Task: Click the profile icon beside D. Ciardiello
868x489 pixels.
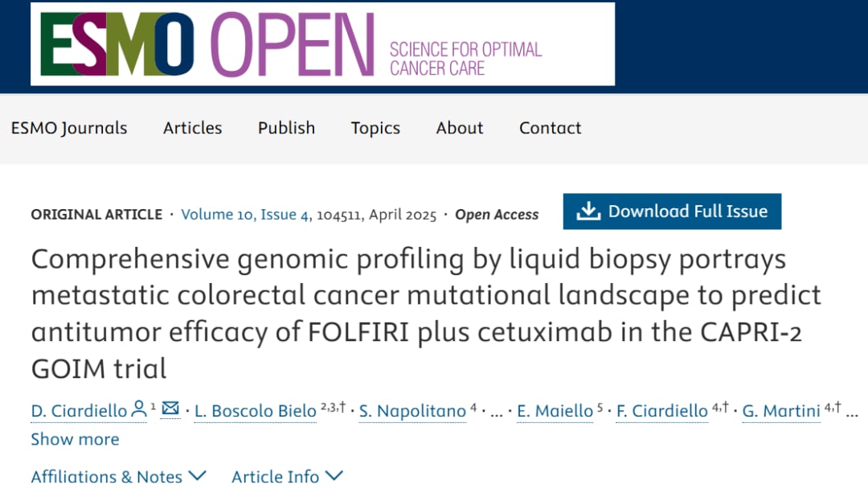Action: tap(139, 409)
